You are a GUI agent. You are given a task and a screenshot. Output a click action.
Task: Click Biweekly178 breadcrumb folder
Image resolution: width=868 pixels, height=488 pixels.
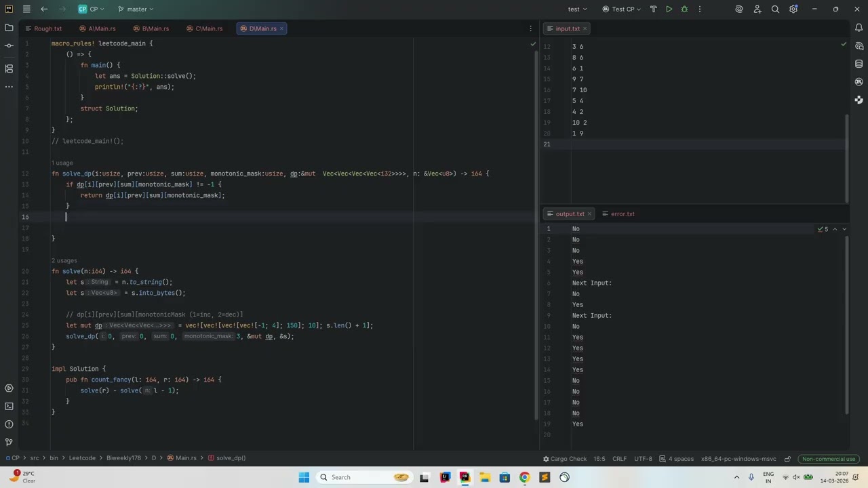click(x=122, y=458)
